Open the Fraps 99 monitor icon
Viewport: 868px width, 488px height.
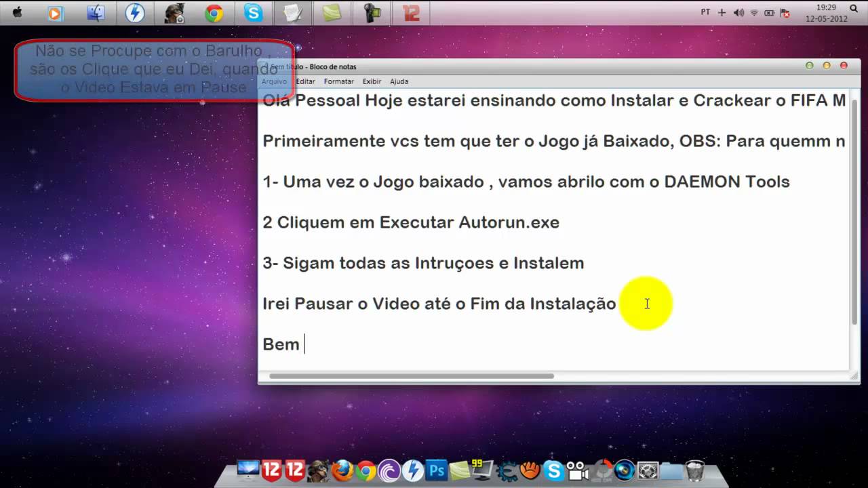point(484,470)
